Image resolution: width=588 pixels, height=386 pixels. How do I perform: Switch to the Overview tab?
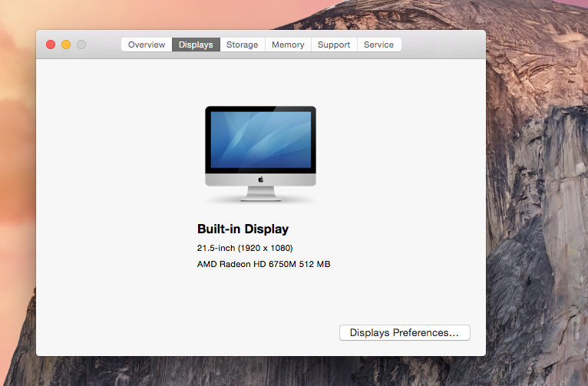click(x=147, y=45)
